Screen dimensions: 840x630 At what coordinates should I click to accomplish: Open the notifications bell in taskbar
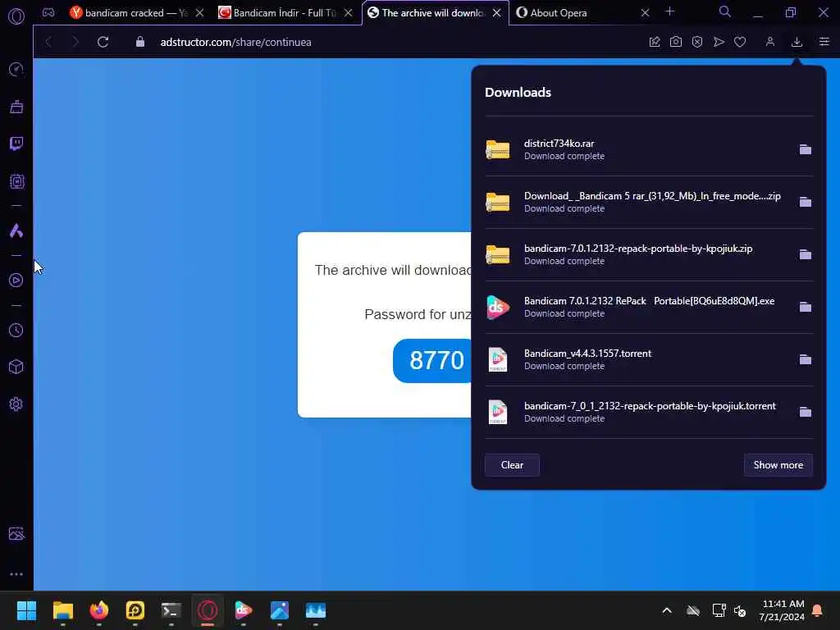tap(818, 610)
